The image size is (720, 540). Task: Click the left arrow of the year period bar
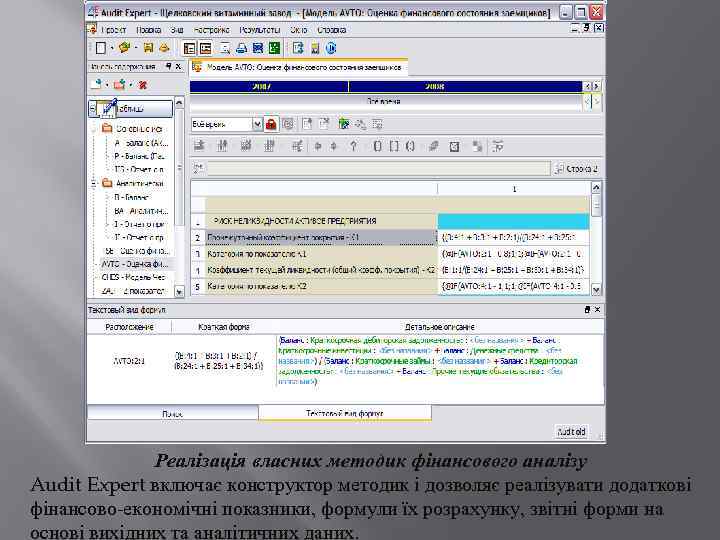coord(587,86)
